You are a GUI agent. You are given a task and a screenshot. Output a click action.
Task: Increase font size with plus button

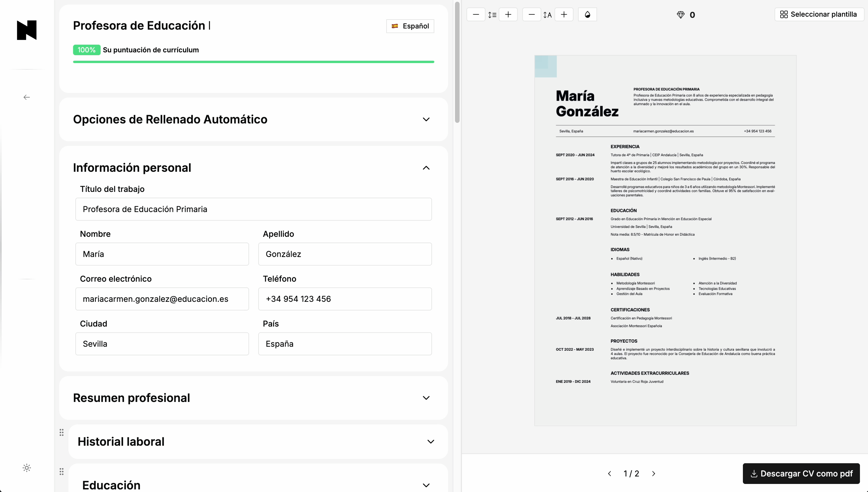[564, 15]
